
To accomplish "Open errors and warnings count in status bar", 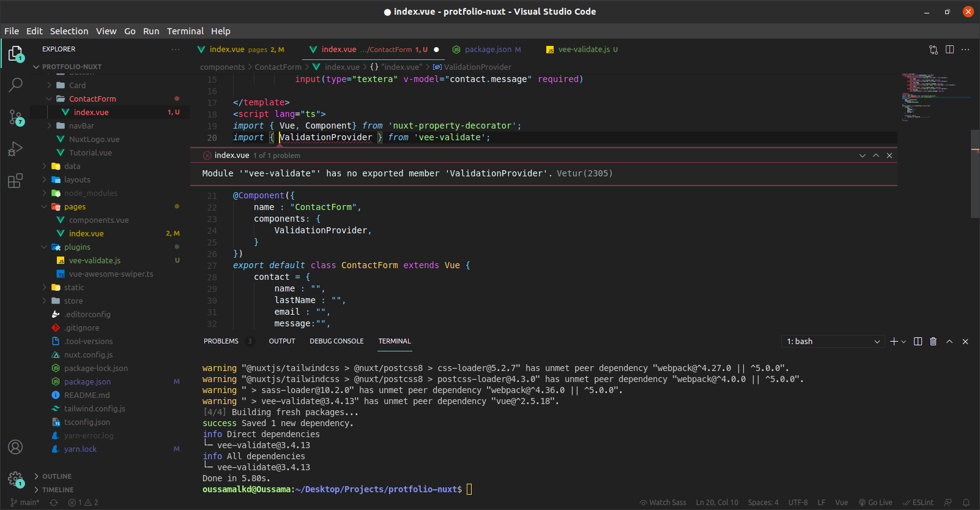I will 83,503.
